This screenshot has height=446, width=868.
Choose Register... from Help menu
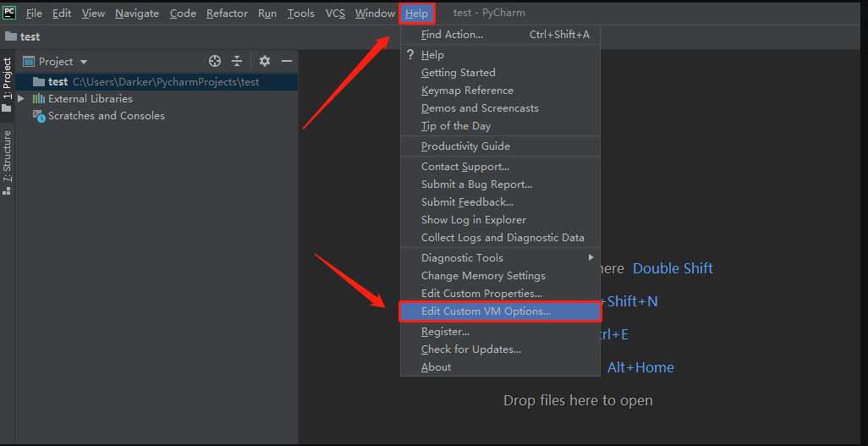pos(501,331)
